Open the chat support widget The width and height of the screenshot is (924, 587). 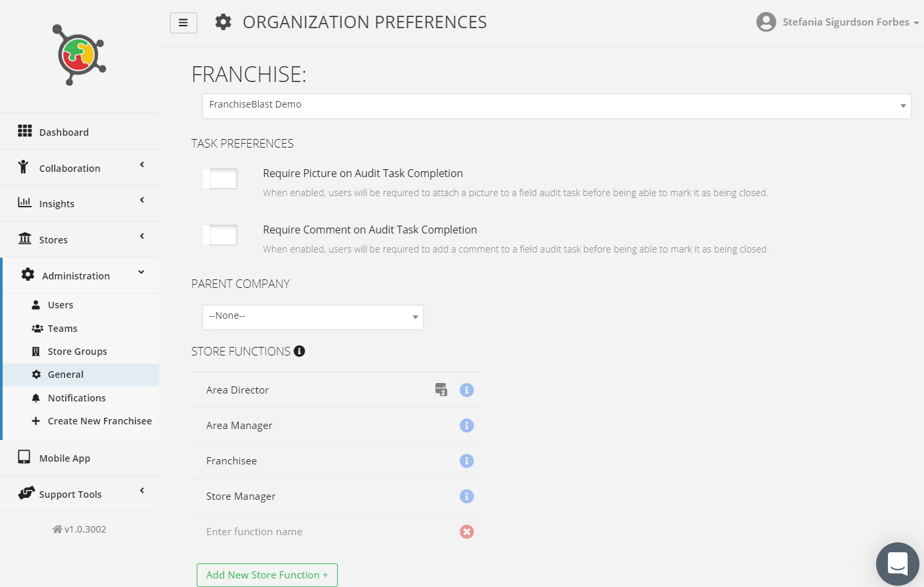[x=898, y=564]
